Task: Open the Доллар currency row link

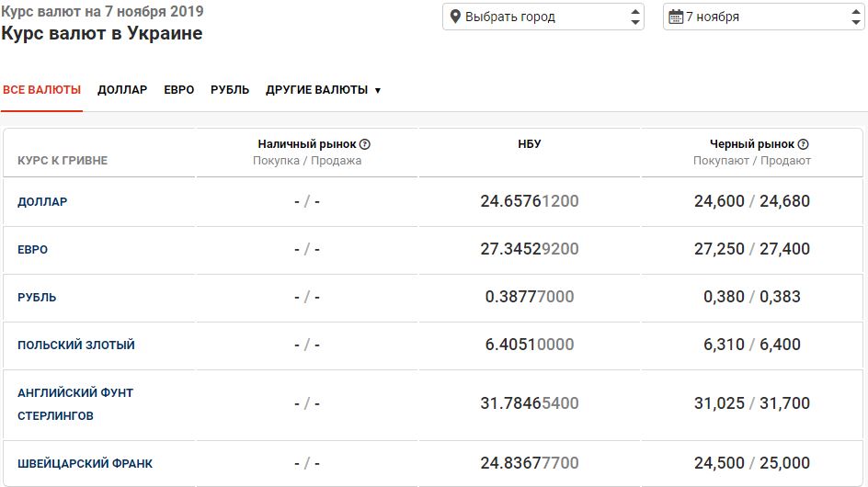Action: tap(42, 201)
